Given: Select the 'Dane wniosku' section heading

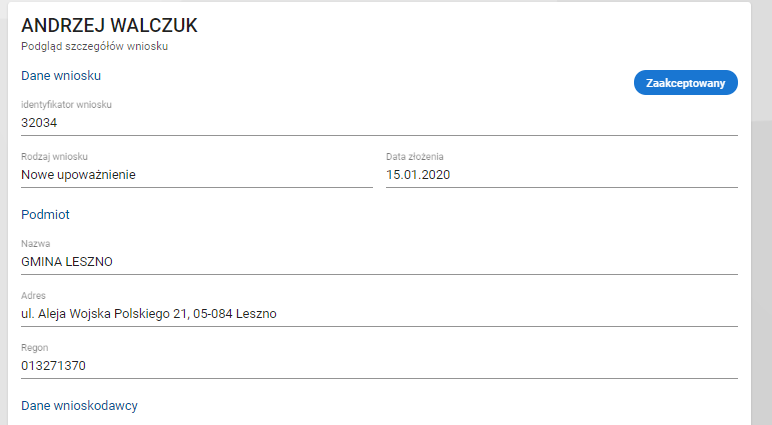Looking at the screenshot, I should click(61, 75).
